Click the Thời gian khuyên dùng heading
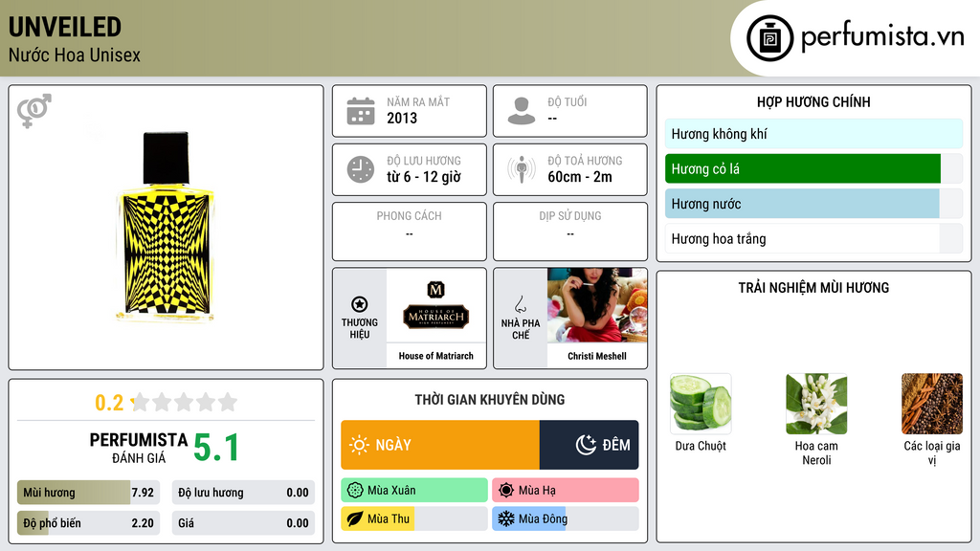 (x=490, y=400)
